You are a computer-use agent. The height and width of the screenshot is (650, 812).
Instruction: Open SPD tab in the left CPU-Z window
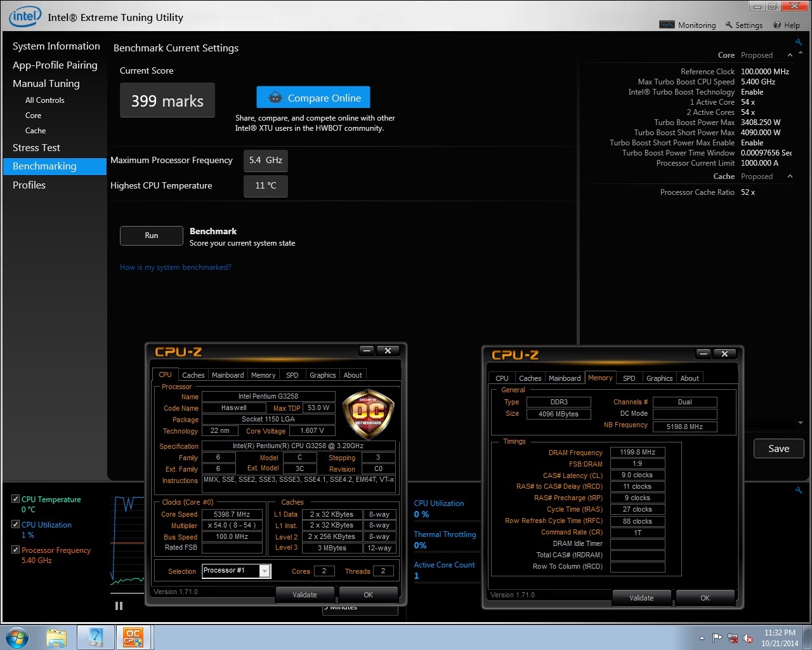pos(292,375)
